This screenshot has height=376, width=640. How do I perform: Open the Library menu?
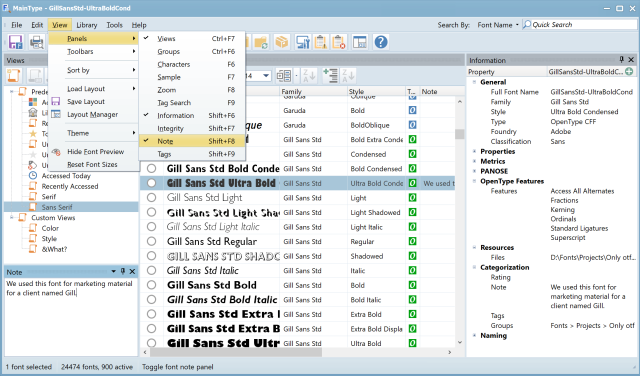87,25
